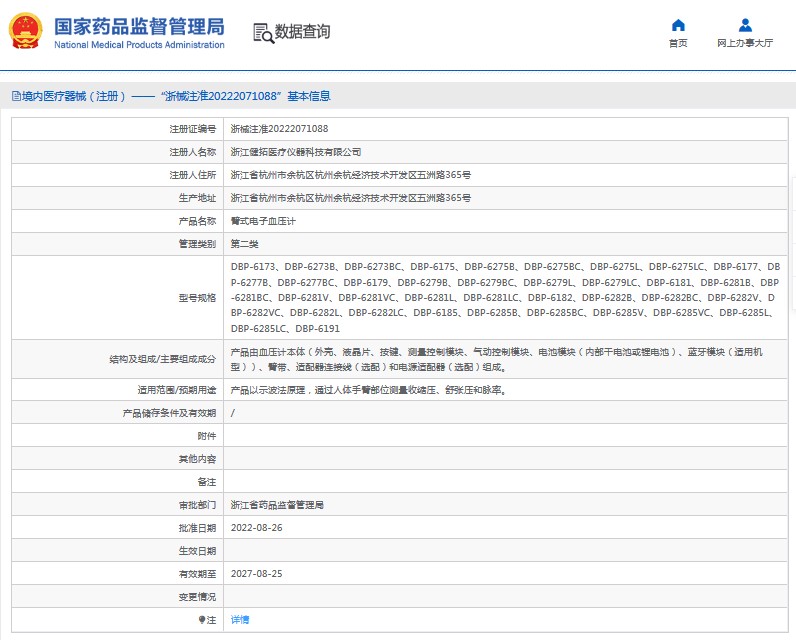Click the 生产地址 address value

350,198
